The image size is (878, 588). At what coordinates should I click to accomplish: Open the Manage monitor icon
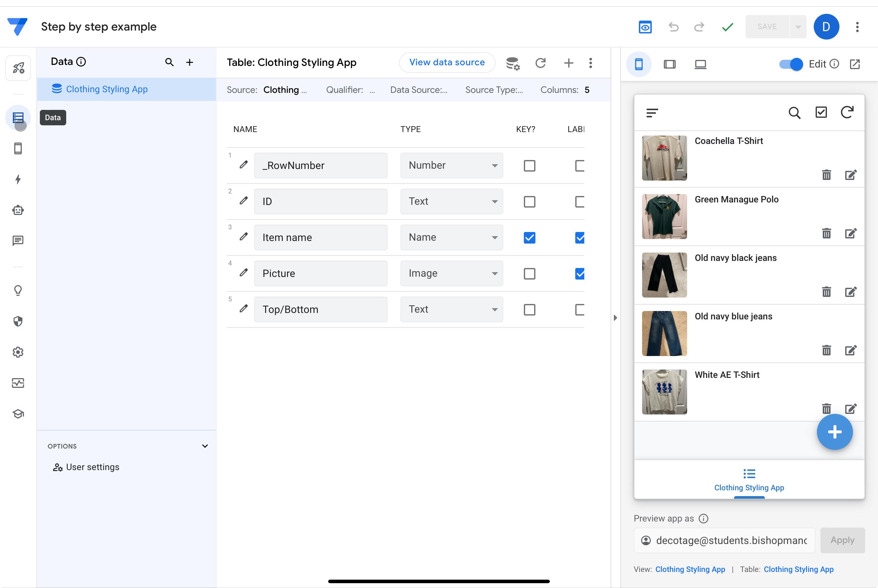18,383
